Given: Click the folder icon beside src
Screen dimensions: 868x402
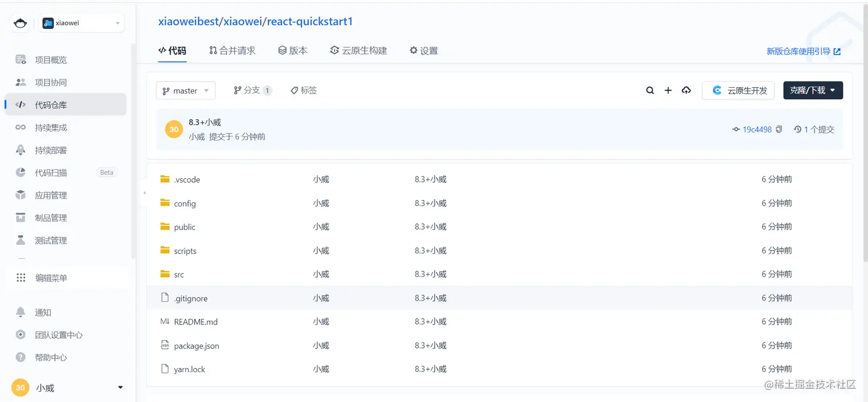Looking at the screenshot, I should pos(165,274).
